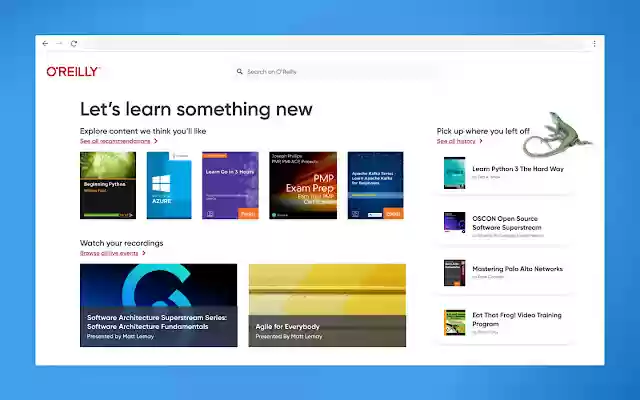Image resolution: width=640 pixels, height=400 pixels.
Task: Click the orange badge on Learn Go cover
Action: pos(248,213)
